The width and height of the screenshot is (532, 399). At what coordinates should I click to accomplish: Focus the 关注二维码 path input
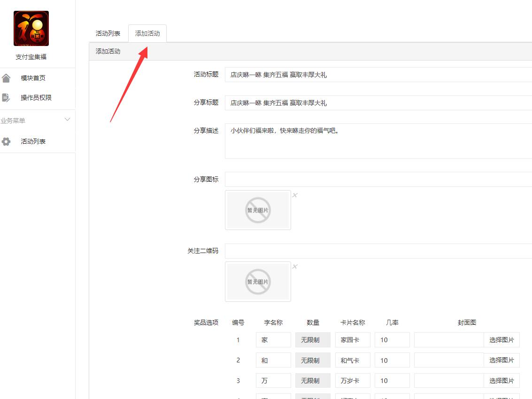pyautogui.click(x=378, y=251)
